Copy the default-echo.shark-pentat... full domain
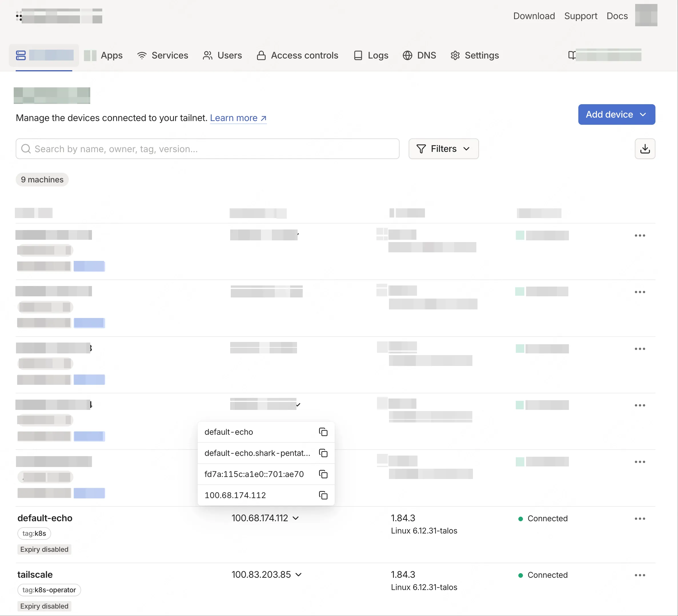 click(323, 453)
